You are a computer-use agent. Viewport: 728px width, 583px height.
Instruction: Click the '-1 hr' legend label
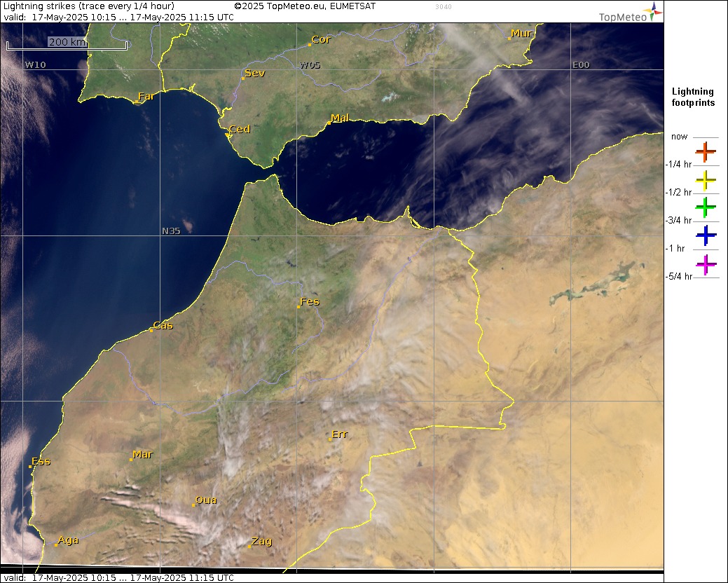click(675, 248)
